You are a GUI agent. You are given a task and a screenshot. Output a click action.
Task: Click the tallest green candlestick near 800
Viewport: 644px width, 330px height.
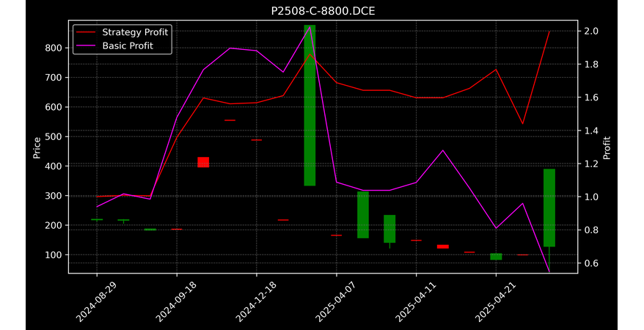pyautogui.click(x=310, y=106)
